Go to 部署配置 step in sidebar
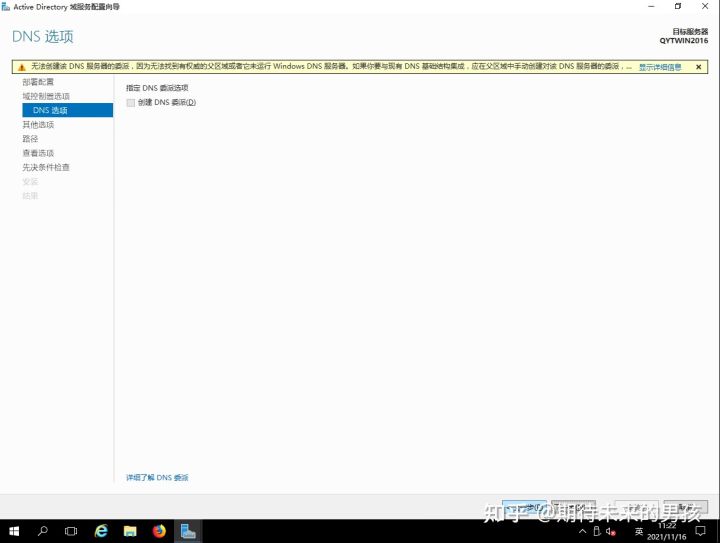This screenshot has height=543, width=720. tap(38, 82)
